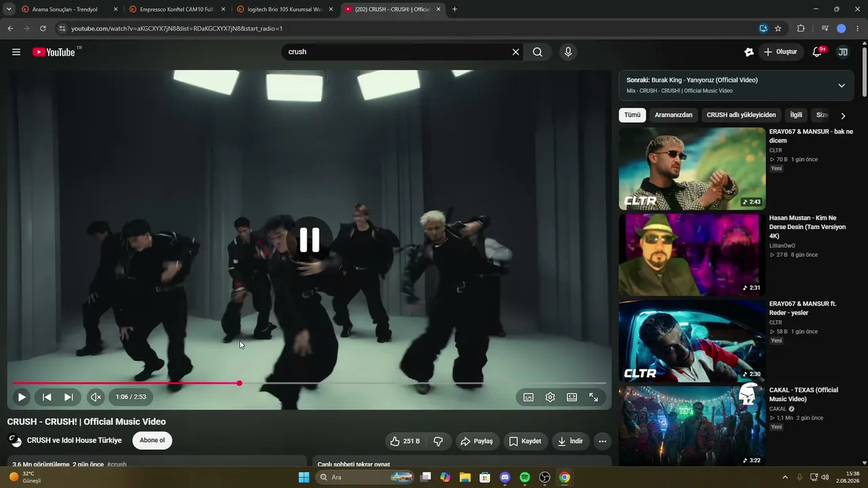Select the Tümü filter chip
The image size is (868, 488).
[632, 115]
